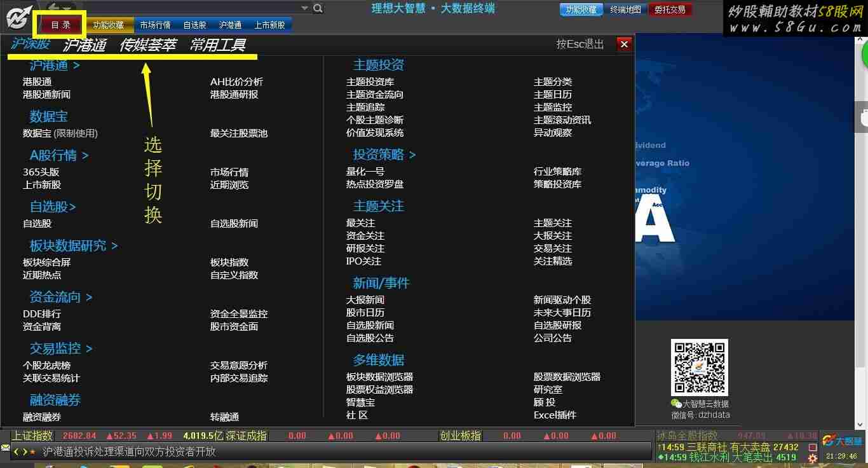868x468 pixels.
Task: Click the 创业板指 label in status bar
Action: coord(461,436)
